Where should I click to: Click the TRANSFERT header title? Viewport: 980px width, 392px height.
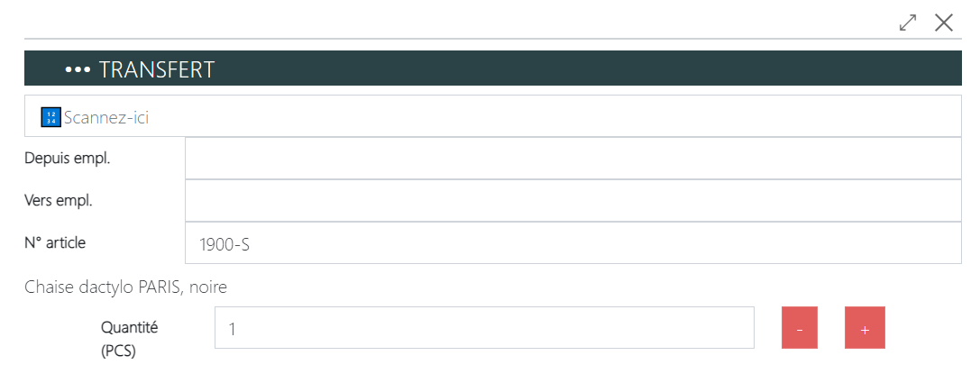(x=156, y=70)
